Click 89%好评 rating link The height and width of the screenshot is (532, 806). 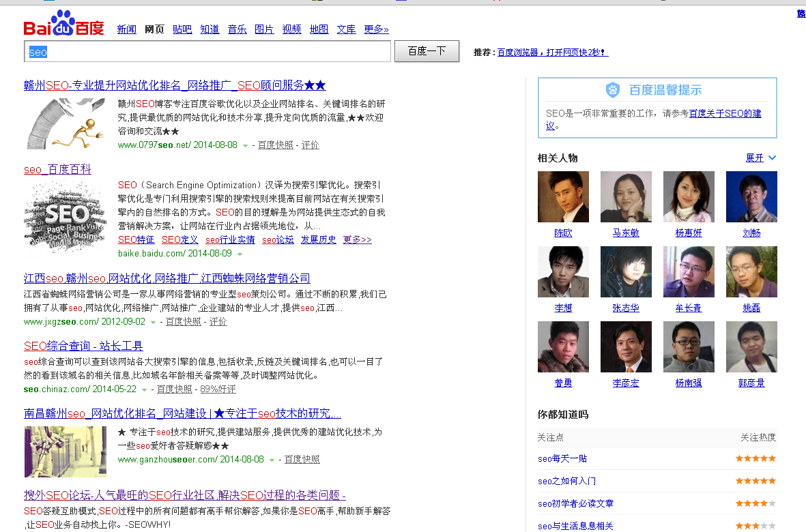pos(218,389)
